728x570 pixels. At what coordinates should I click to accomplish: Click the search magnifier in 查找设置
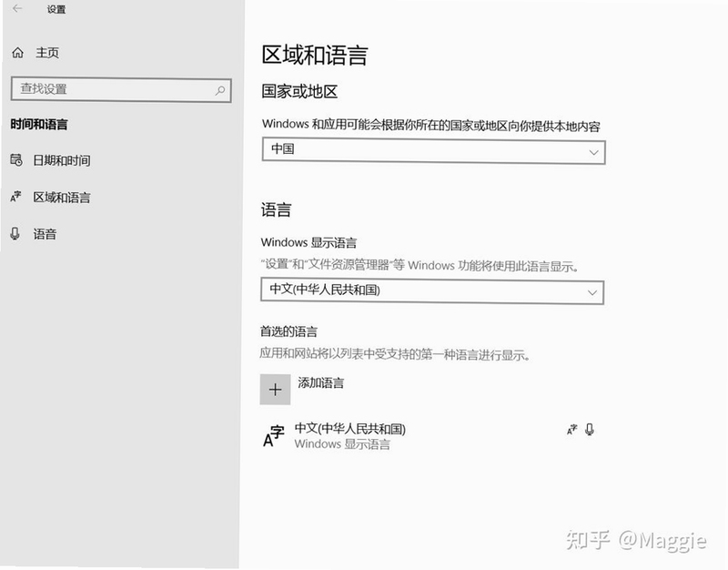pos(220,90)
